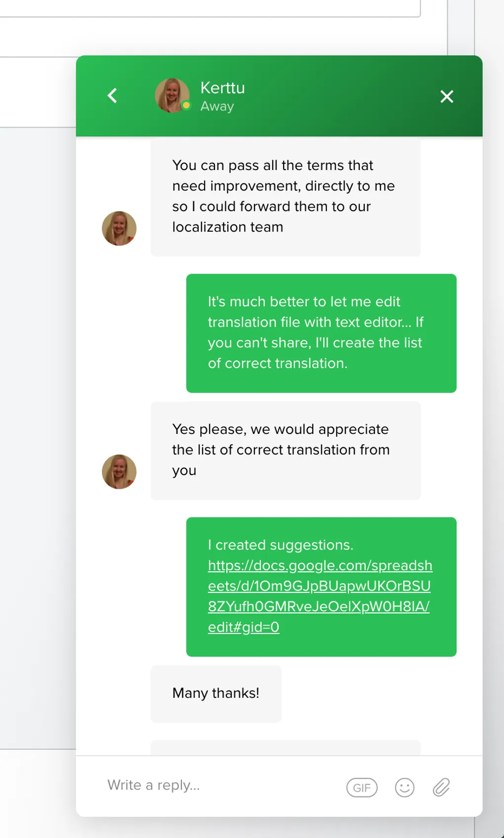Click the Away status label
Viewport: 504px width, 838px height.
217,106
